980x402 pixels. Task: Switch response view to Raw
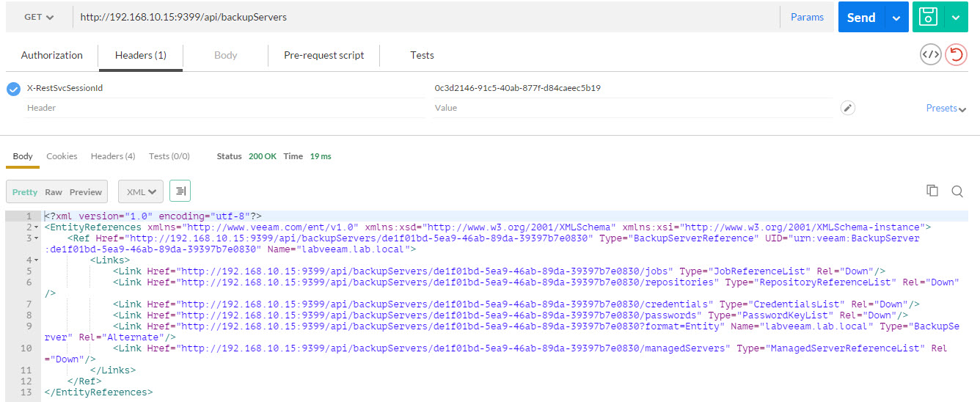pyautogui.click(x=54, y=191)
